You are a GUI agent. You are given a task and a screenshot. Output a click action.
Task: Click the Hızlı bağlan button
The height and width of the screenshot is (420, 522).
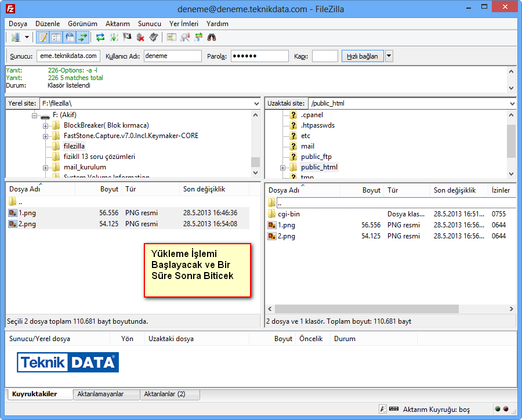pos(362,56)
